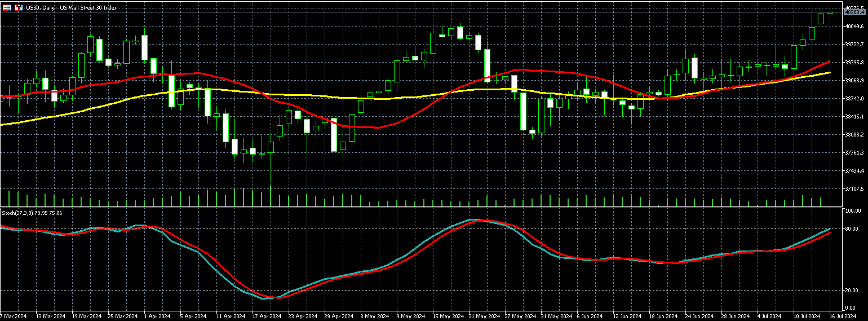868x321 pixels.
Task: Click the 39395.8 price scale label
Action: 854,62
